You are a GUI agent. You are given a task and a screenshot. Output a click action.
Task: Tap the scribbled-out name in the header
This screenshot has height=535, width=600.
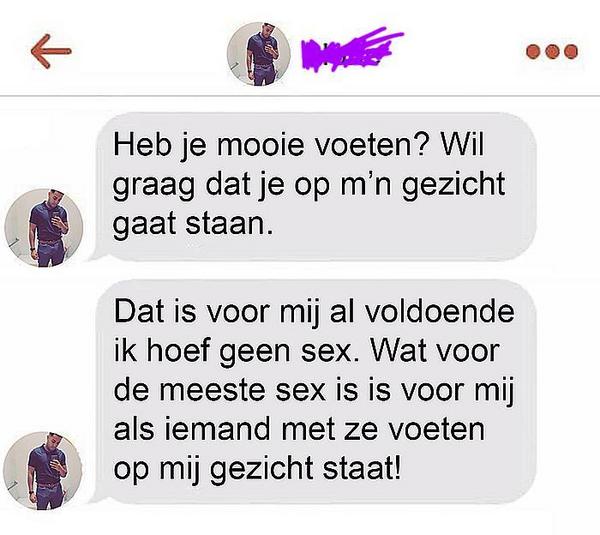[352, 50]
